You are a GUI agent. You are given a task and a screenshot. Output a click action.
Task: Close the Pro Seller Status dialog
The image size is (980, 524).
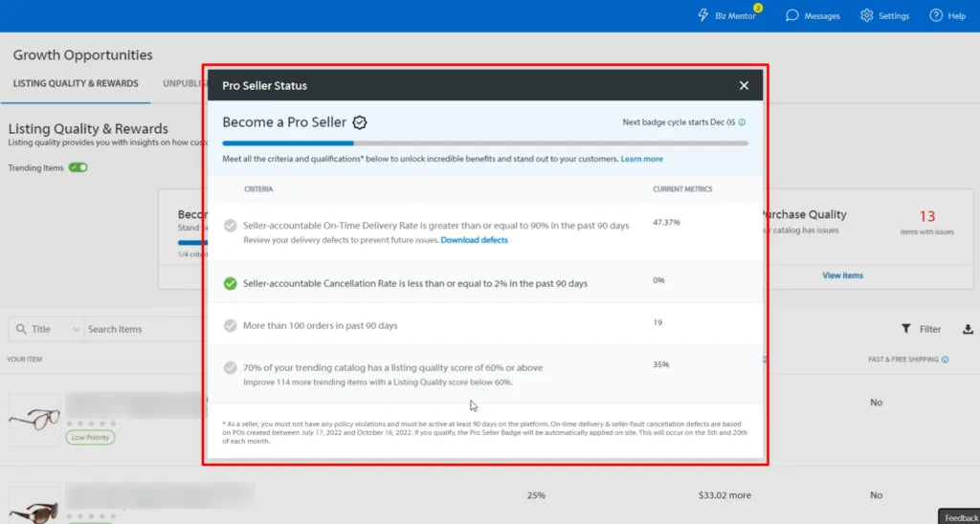tap(744, 85)
